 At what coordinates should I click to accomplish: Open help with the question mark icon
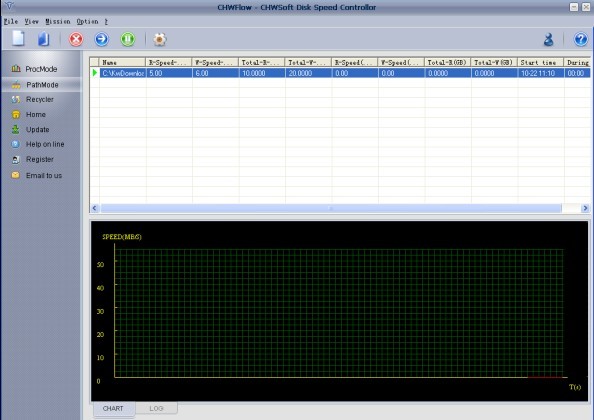(x=580, y=39)
